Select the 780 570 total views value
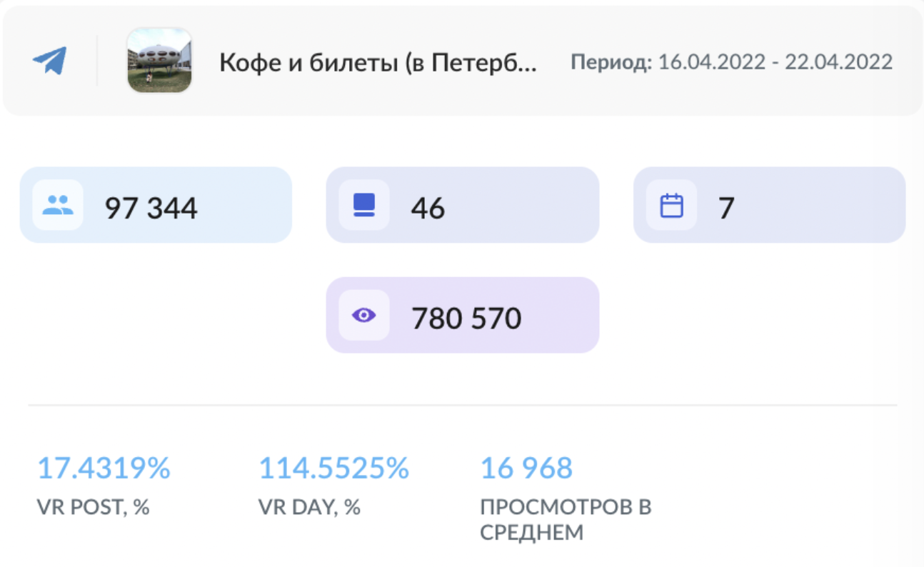 click(466, 318)
